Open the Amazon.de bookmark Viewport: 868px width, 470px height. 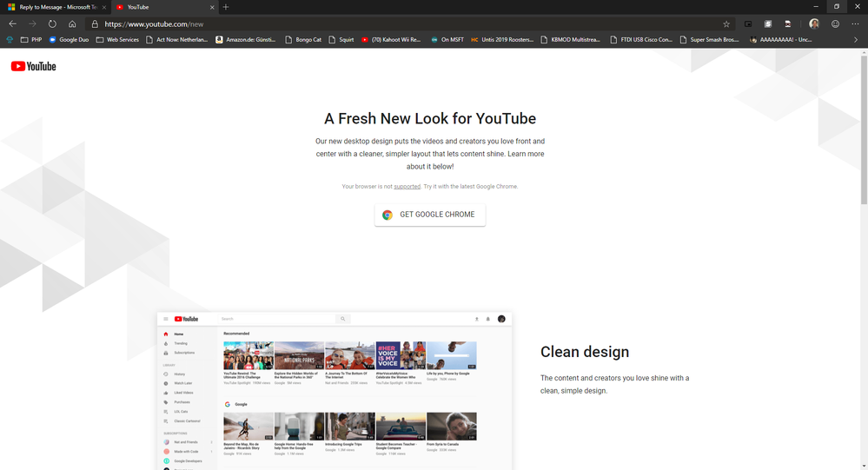245,39
